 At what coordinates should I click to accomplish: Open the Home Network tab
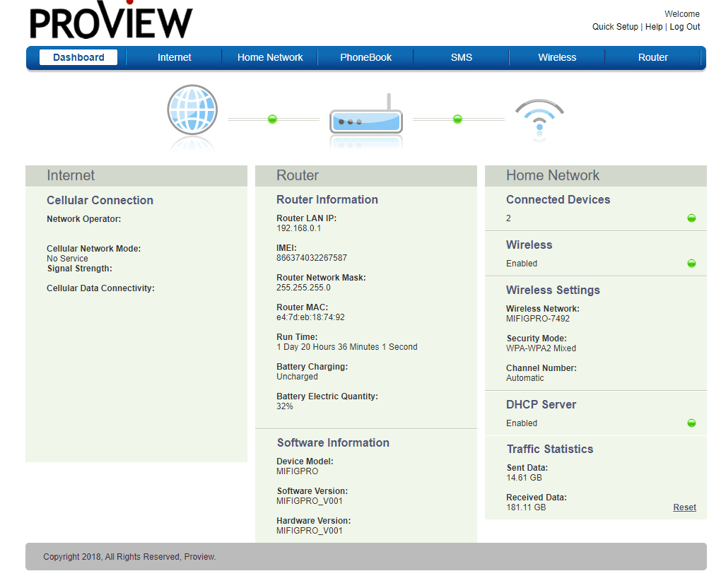[270, 57]
